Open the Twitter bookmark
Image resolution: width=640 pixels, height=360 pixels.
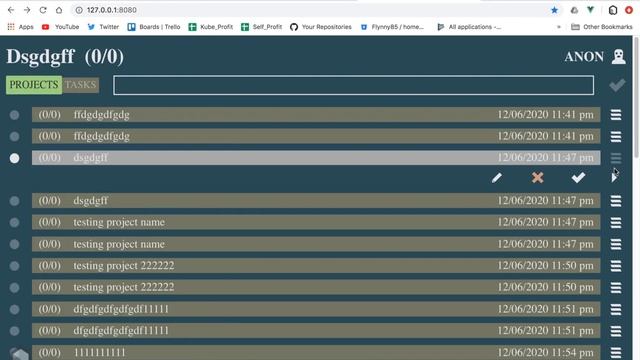[103, 27]
